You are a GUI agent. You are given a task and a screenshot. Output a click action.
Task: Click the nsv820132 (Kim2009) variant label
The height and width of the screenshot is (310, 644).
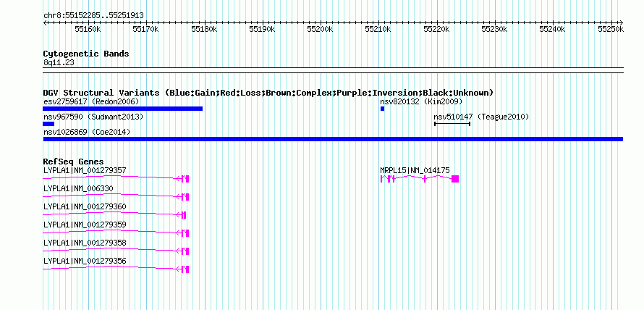[421, 101]
